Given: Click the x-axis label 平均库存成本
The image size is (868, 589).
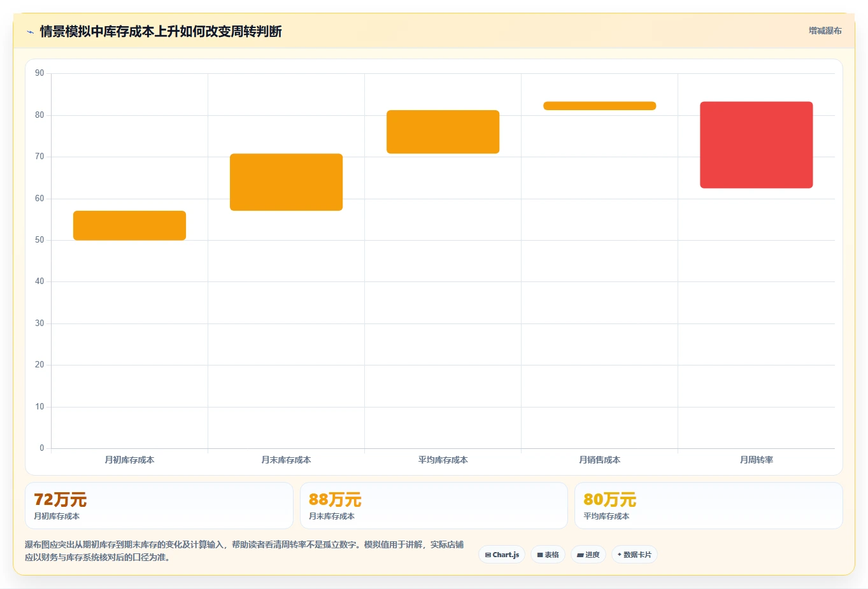Looking at the screenshot, I should pos(443,460).
